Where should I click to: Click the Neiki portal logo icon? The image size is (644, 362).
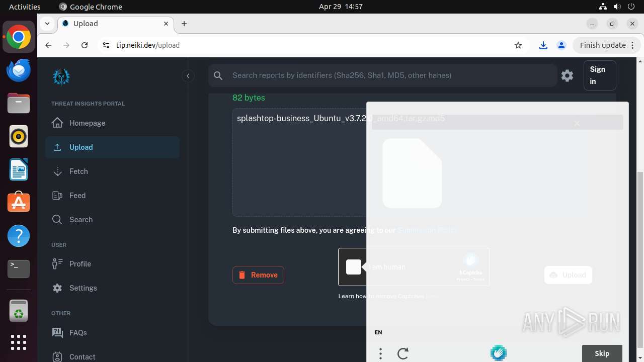(61, 76)
